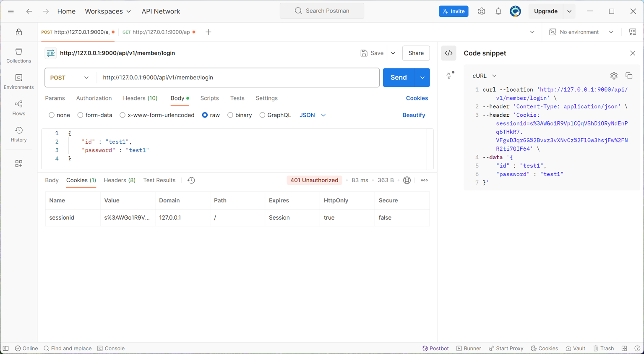
Task: Open the Scripts tab
Action: click(x=209, y=98)
